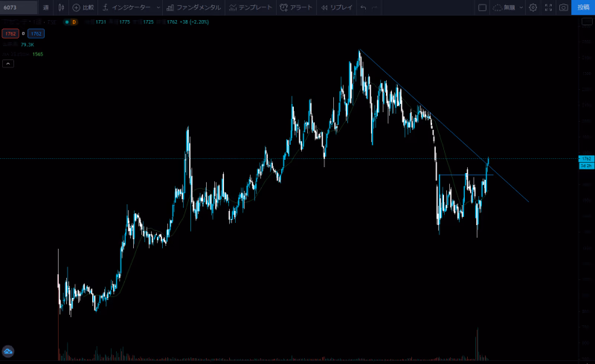This screenshot has height=364, width=595.
Task: Click the red 1762 sell price button
Action: [x=10, y=34]
